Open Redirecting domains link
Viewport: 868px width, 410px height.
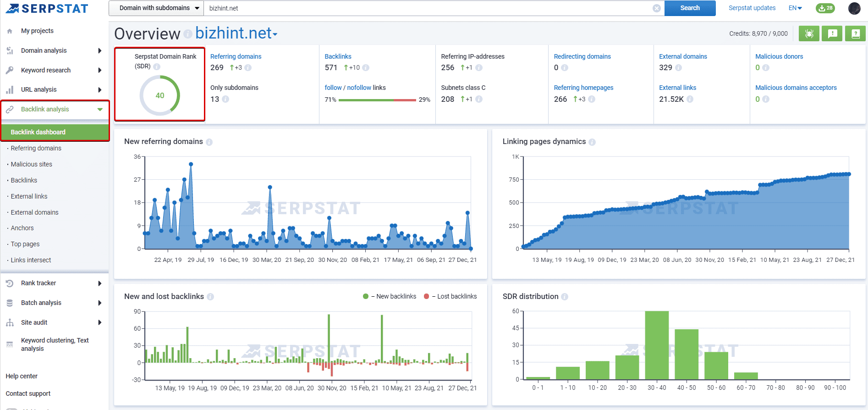[582, 56]
